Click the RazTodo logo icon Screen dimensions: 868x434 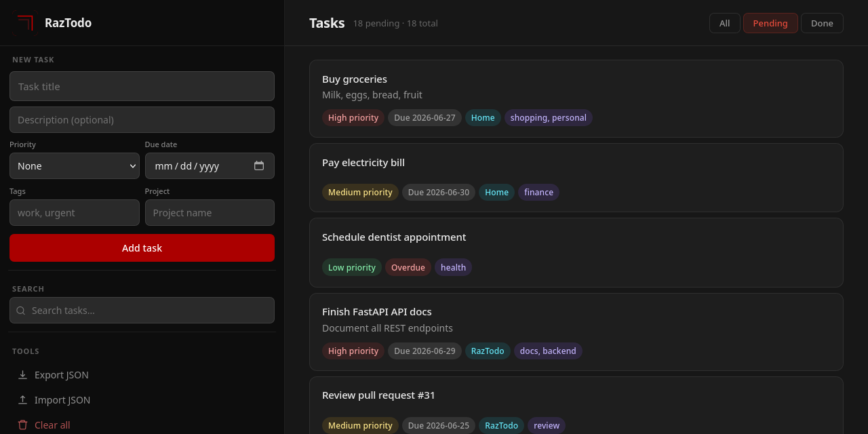[x=24, y=23]
